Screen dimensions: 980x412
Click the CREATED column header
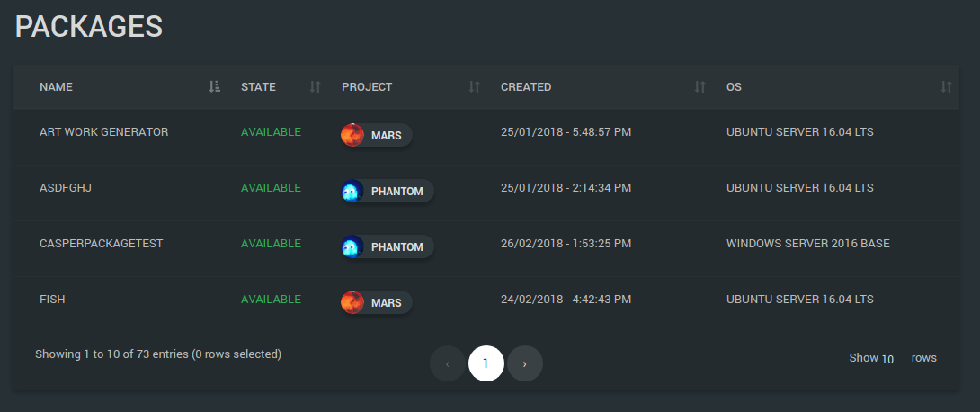pos(526,87)
